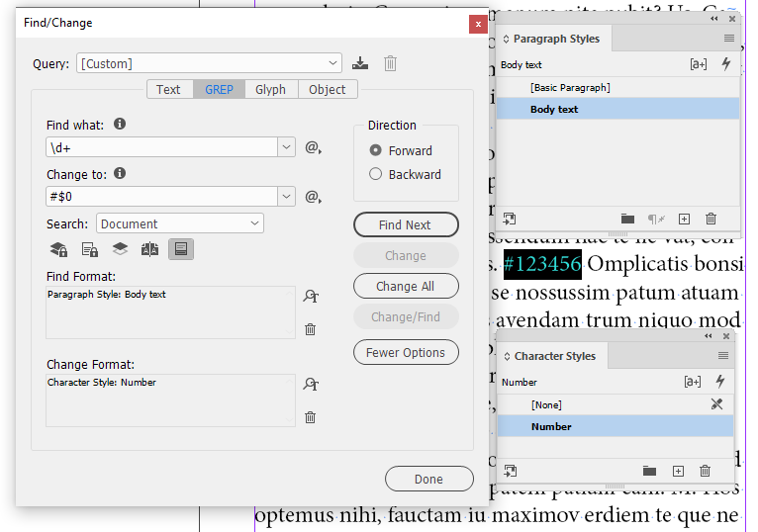Toggle Include Master Pages search option
Viewport: 758px width, 532px height.
149,249
